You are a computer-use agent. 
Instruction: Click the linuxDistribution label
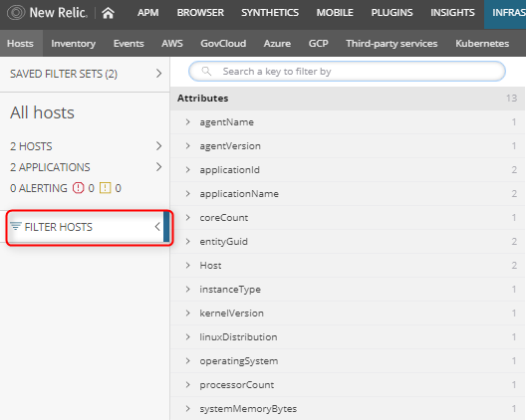tap(238, 336)
